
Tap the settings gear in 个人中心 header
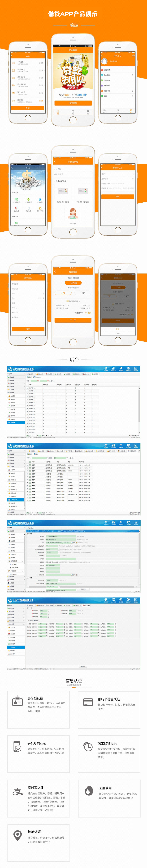click(x=133, y=56)
